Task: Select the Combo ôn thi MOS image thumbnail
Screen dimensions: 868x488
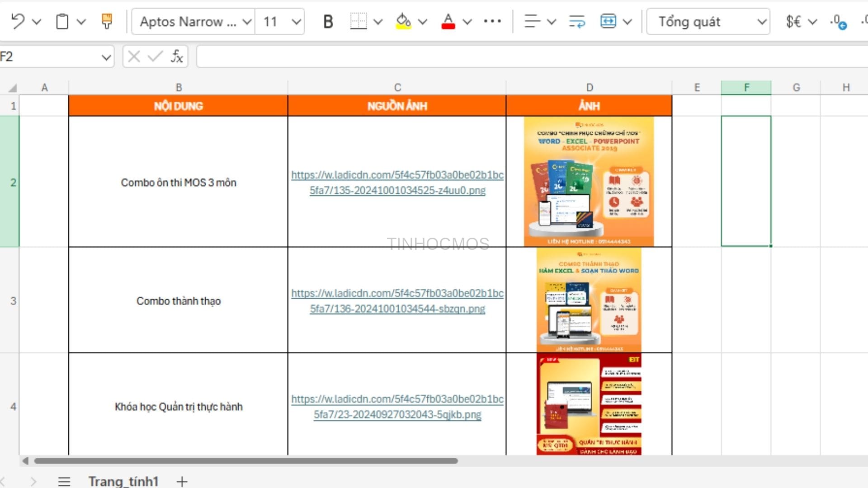Action: [x=589, y=182]
